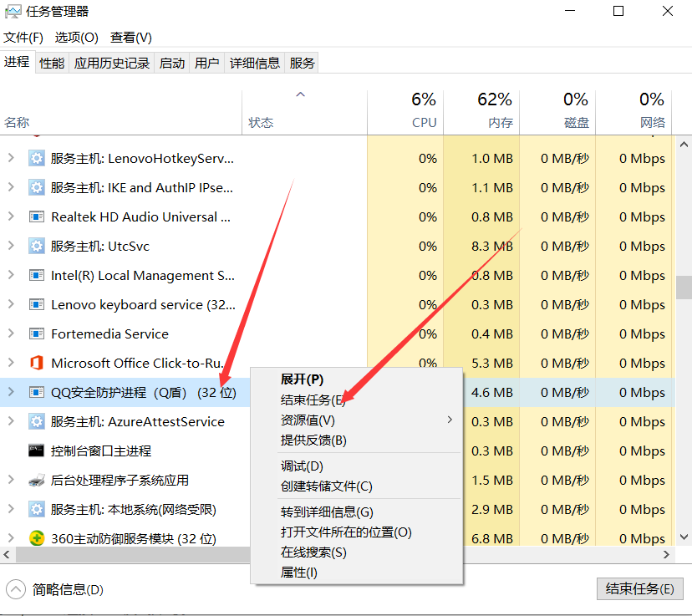Viewport: 692px width, 616px height.
Task: Click the 控制台窗口主进程 console icon
Action: (37, 451)
